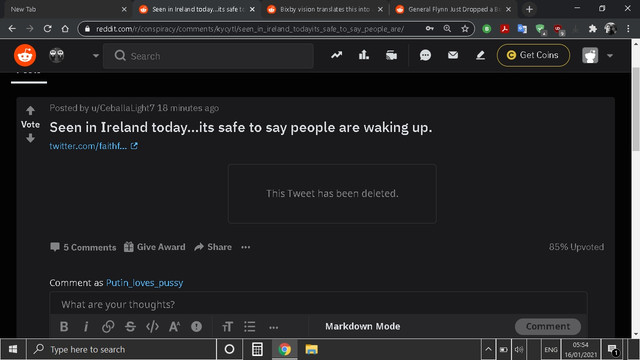
Task: Switch to the General Flynn tab
Action: point(454,9)
